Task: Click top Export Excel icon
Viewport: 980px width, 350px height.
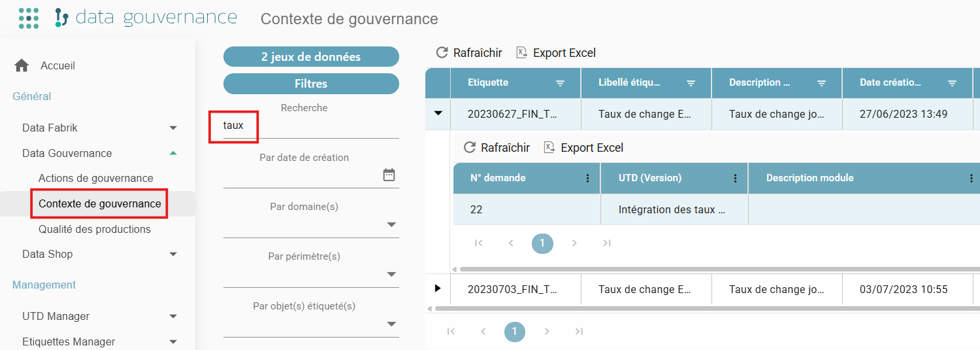Action: point(522,52)
